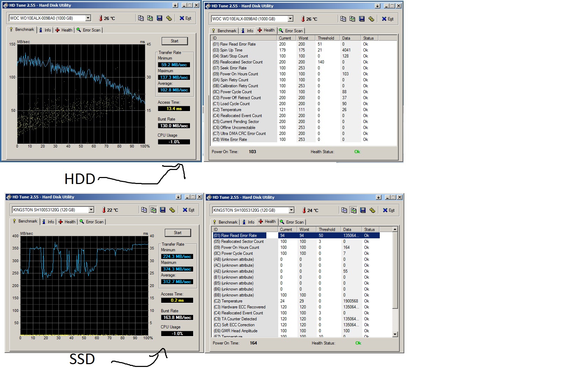Image resolution: width=588 pixels, height=368 pixels.
Task: Copy text results in WDC Benchmark window
Action: coord(141,18)
